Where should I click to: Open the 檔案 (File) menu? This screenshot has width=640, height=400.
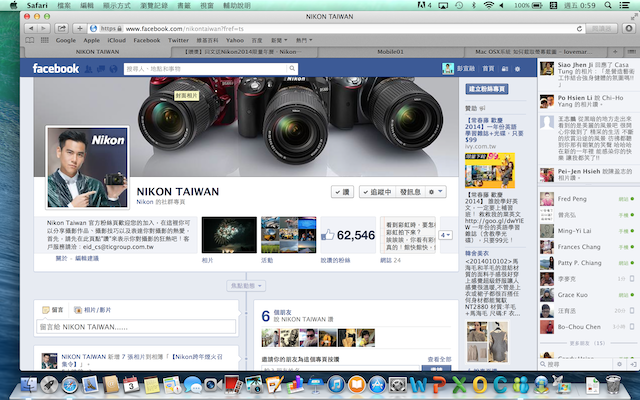64,5
